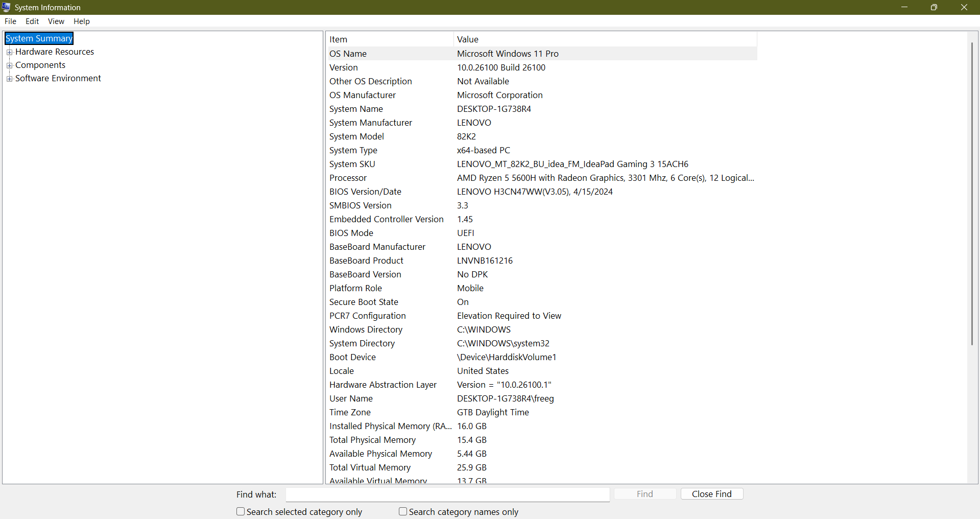The height and width of the screenshot is (519, 980).
Task: Enable Search category names only checkbox
Action: coord(403,511)
